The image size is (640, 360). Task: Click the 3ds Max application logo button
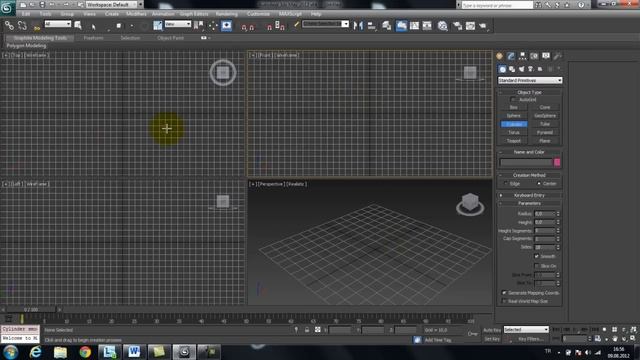point(7,7)
